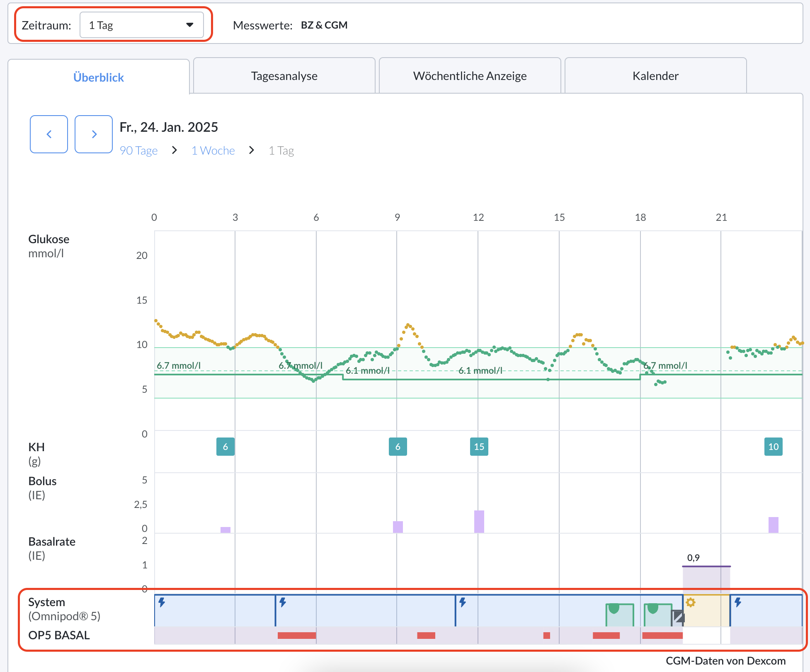Click the bolus bar below the 15 g carbs
Viewport: 810px width, 672px height.
479,522
